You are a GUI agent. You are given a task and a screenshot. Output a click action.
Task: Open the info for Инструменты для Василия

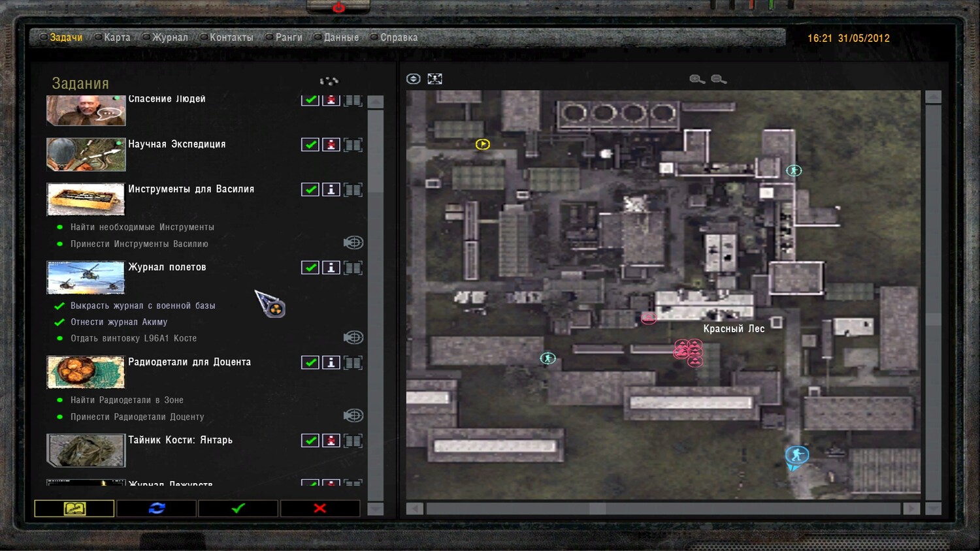[x=331, y=189]
